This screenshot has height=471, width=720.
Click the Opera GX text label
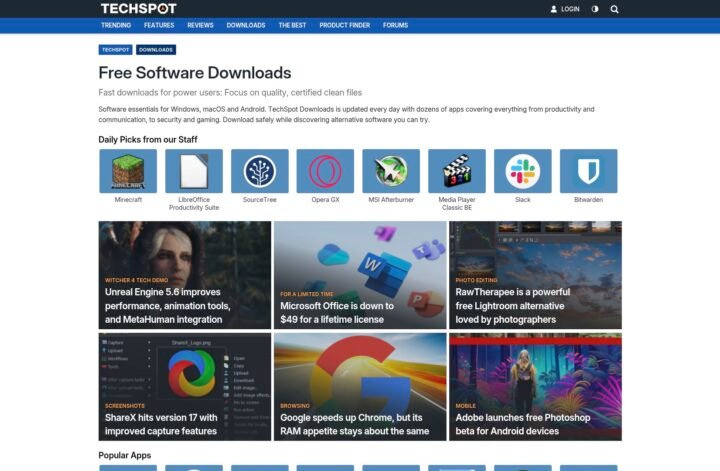pyautogui.click(x=326, y=200)
